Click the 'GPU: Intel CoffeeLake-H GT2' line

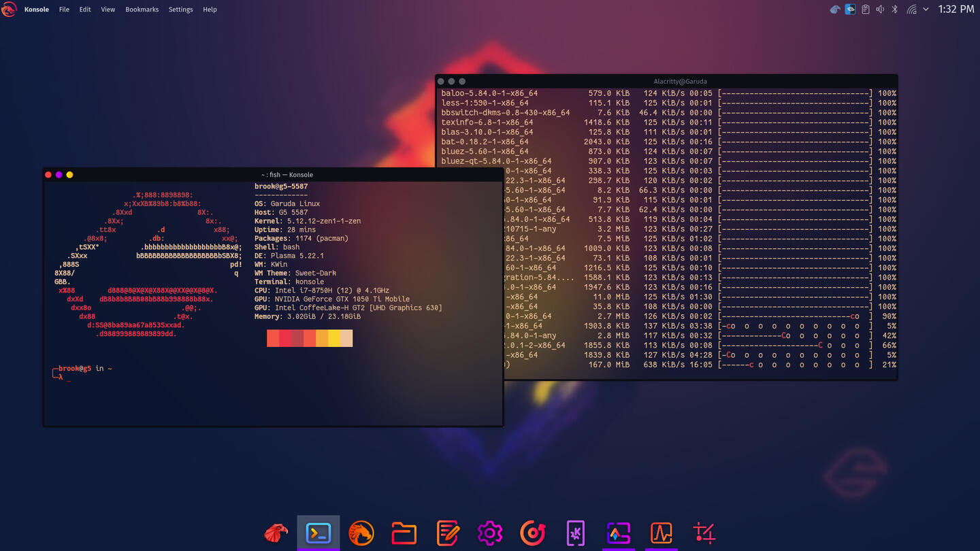coord(348,307)
